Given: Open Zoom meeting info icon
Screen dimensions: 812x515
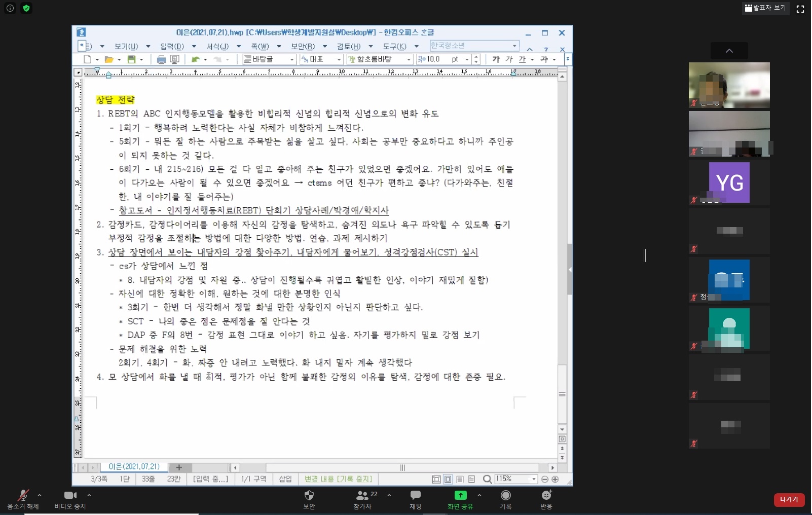Looking at the screenshot, I should 10,8.
